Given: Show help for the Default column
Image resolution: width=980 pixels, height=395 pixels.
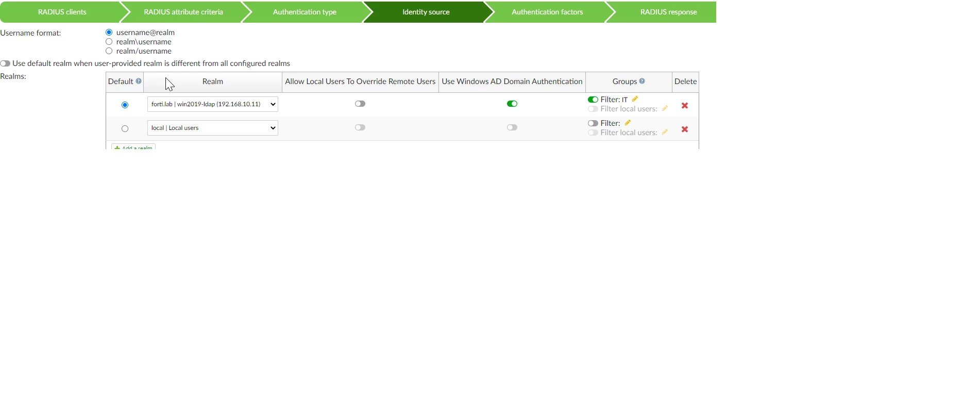Looking at the screenshot, I should (139, 81).
